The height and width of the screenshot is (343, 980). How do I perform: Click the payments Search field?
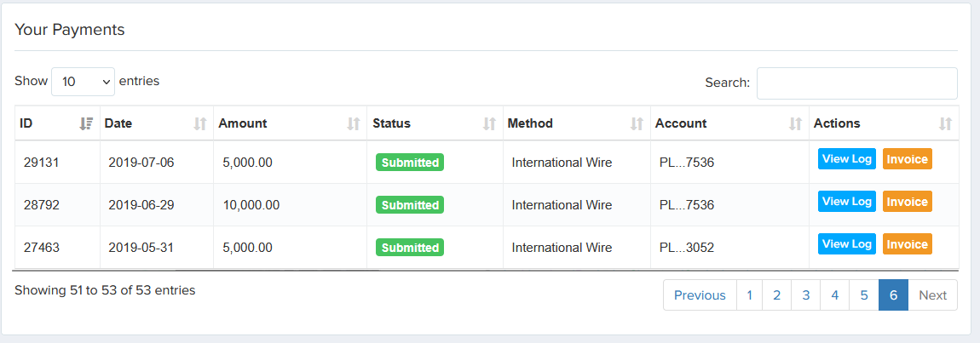point(856,83)
